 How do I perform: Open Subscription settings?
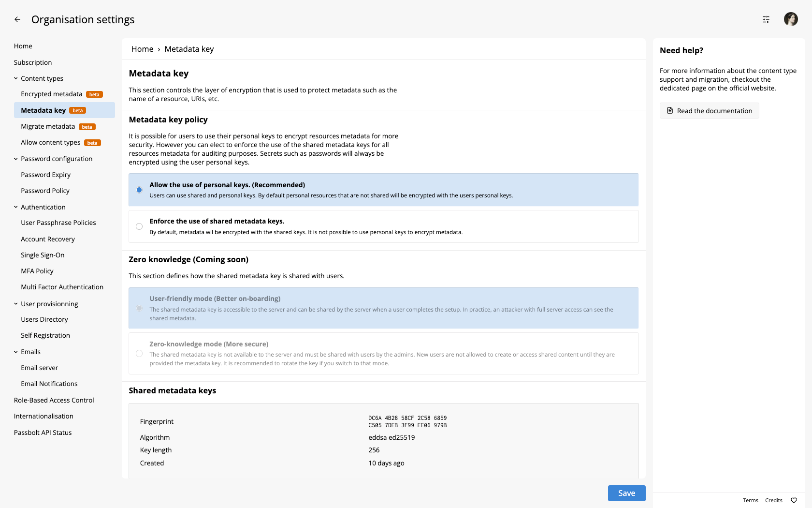point(33,62)
